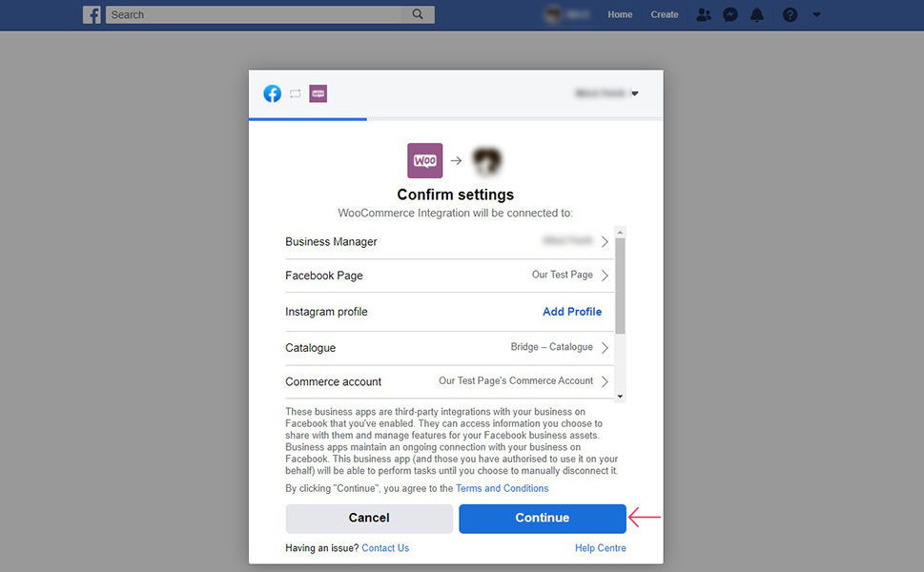
Task: Click the blurred profile picture in top bar
Action: [553, 14]
